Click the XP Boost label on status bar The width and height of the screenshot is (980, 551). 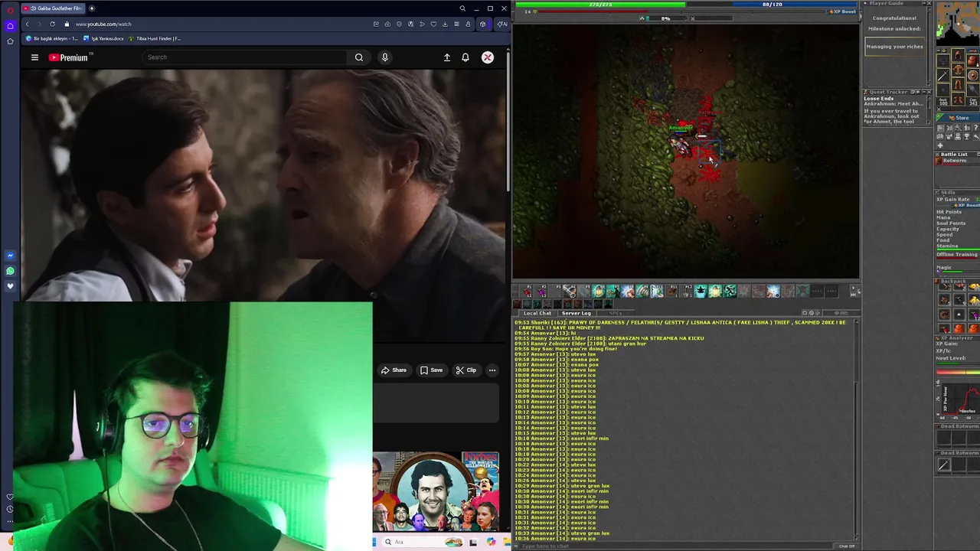coord(844,11)
